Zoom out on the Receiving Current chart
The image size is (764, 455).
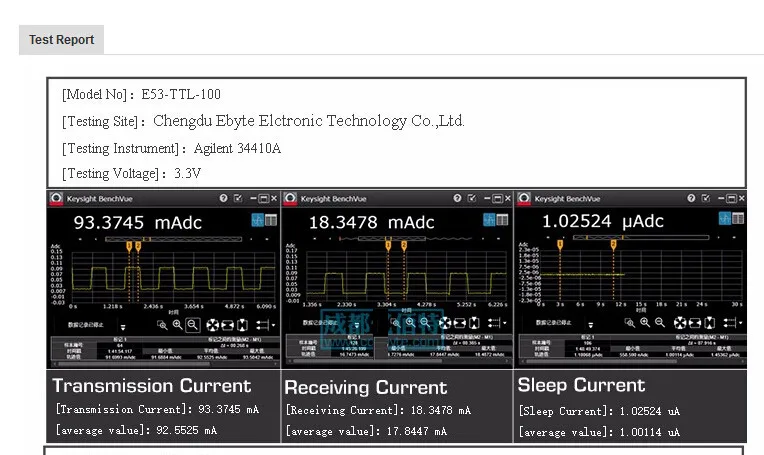click(x=425, y=322)
